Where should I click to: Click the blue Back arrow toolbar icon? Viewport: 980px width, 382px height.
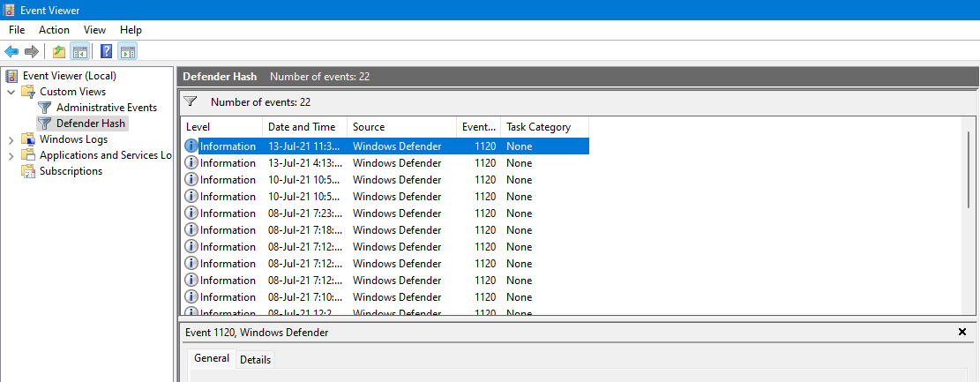(11, 51)
